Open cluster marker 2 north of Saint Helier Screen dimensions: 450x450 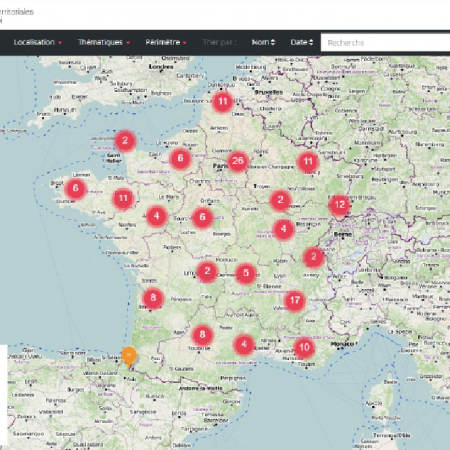[x=125, y=140]
